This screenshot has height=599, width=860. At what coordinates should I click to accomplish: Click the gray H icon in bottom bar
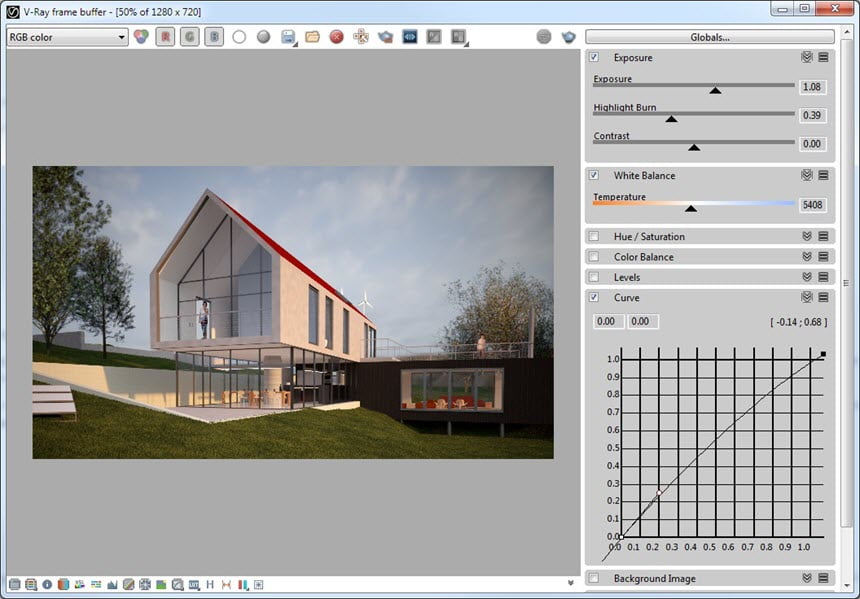coord(210,584)
